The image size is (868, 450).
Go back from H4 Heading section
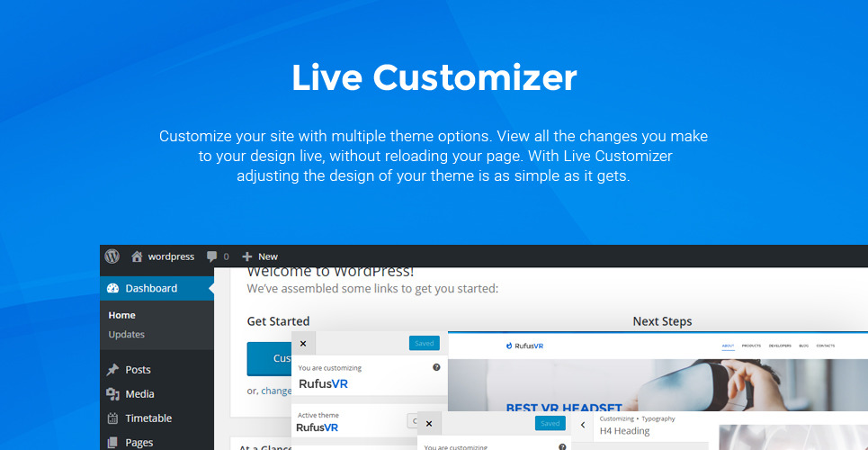(582, 425)
